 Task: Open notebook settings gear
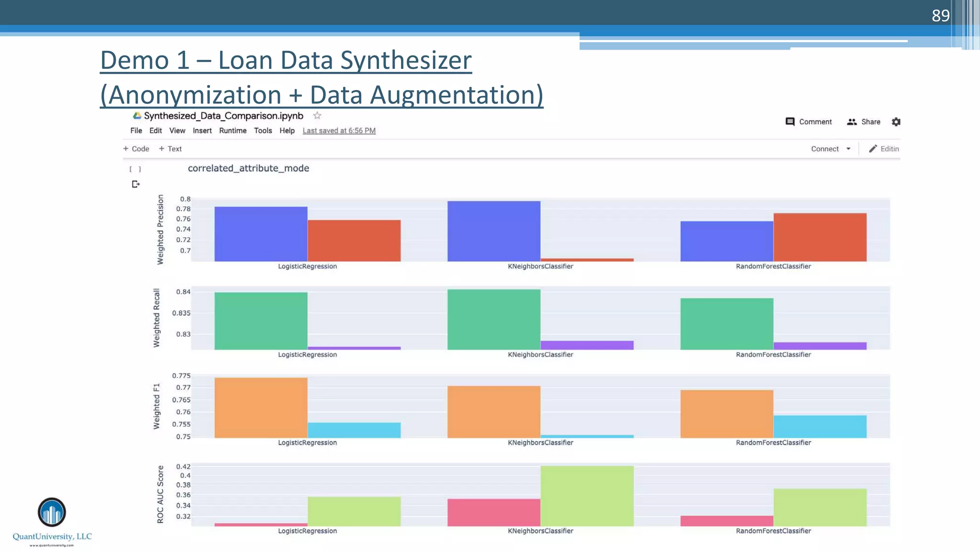pos(896,122)
